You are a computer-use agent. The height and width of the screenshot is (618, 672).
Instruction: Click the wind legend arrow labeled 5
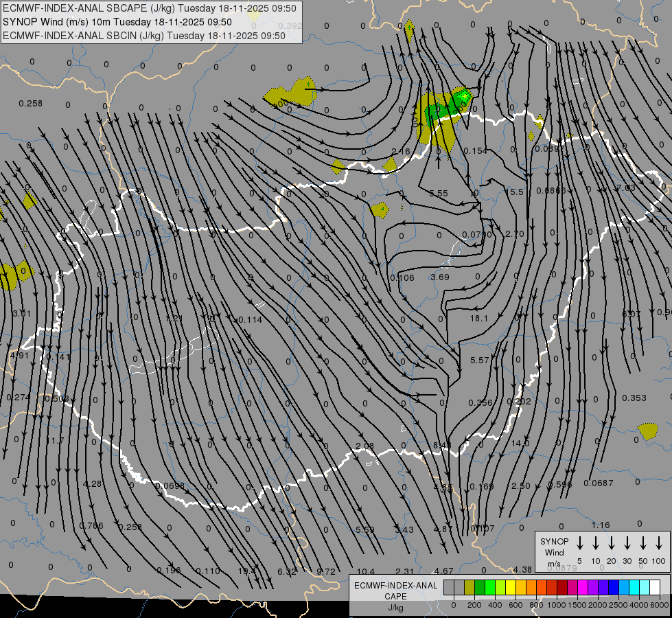579,543
